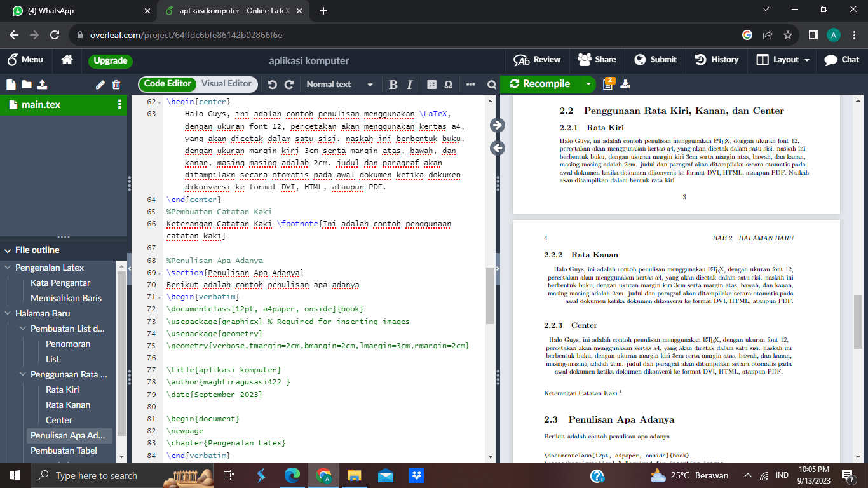The image size is (868, 488).
Task: Open the Chat panel
Action: pyautogui.click(x=841, y=60)
